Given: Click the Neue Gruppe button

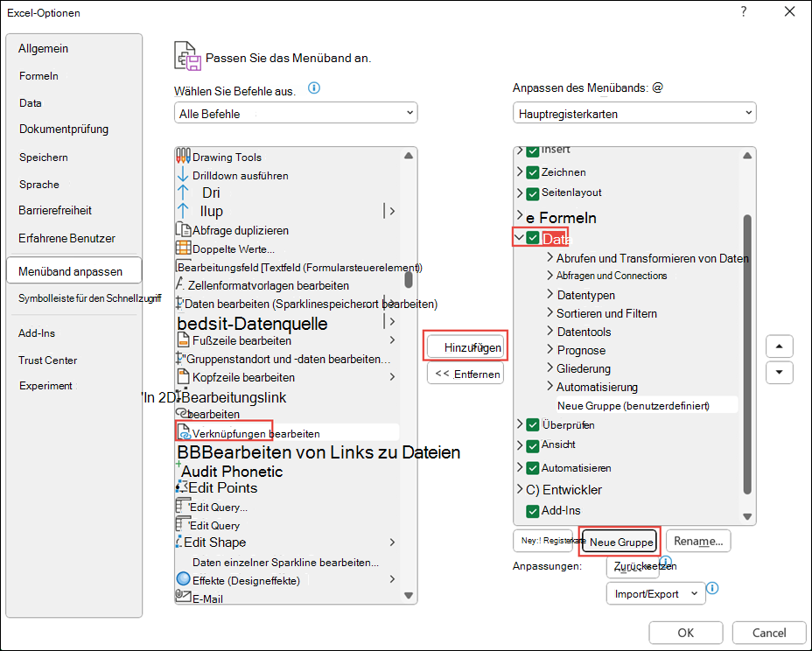Looking at the screenshot, I should (619, 542).
